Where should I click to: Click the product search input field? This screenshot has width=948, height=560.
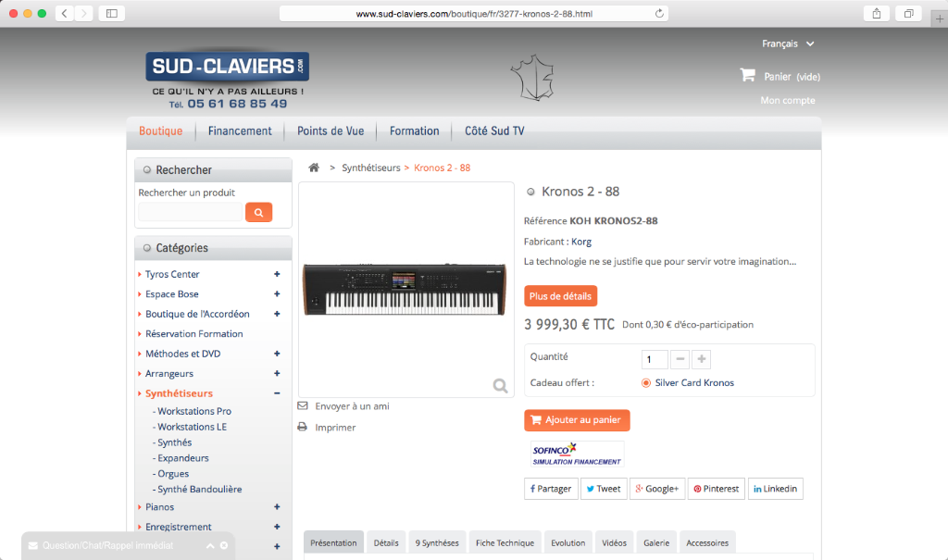(x=191, y=212)
